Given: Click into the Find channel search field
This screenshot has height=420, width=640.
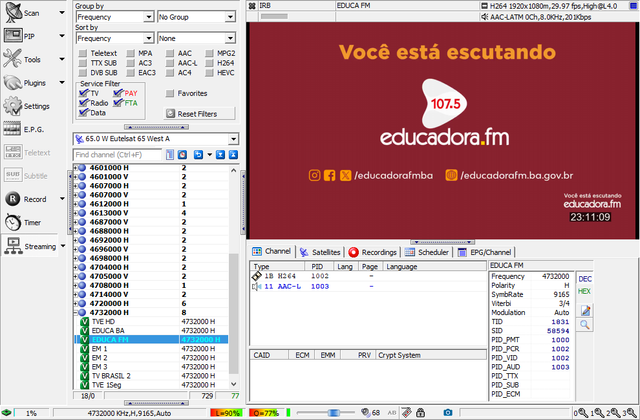Looking at the screenshot, I should coord(118,155).
